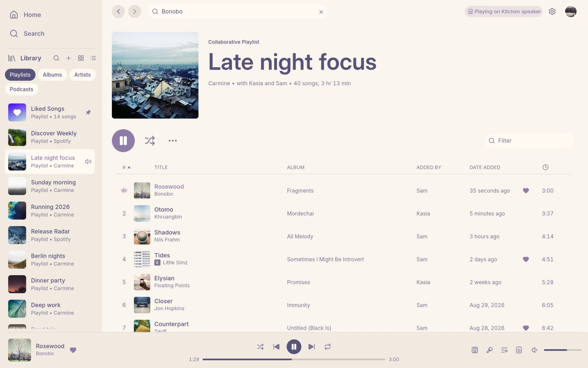The height and width of the screenshot is (368, 588).
Task: Clear the Bonobo search query
Action: point(321,12)
